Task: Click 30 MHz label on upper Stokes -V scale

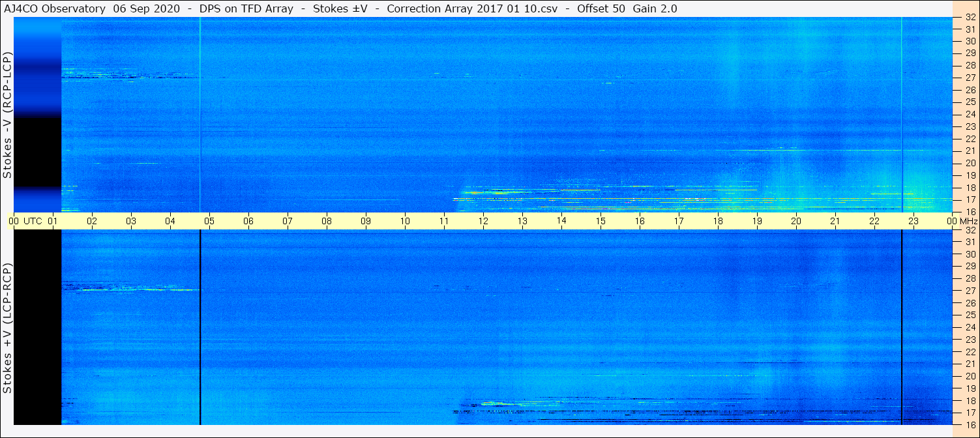Action: pos(970,41)
